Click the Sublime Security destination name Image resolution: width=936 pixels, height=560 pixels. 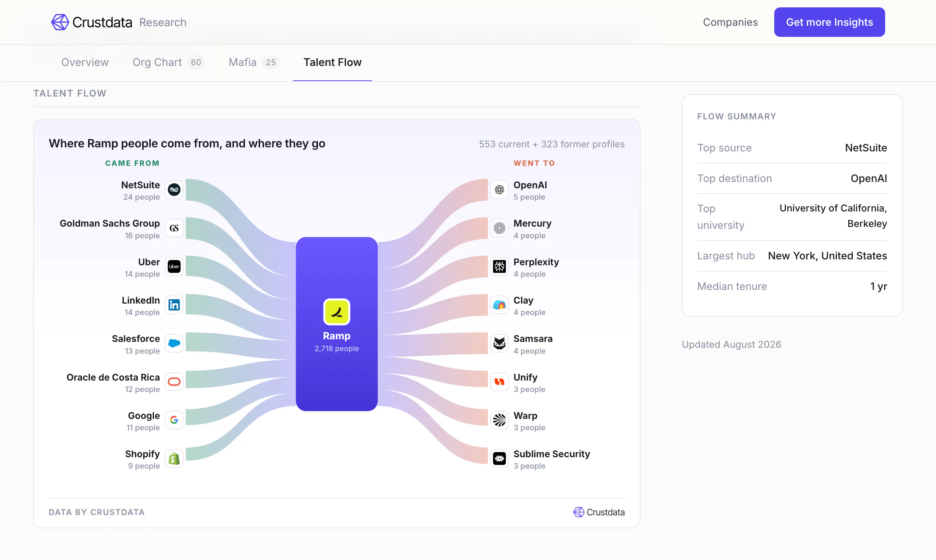(552, 454)
